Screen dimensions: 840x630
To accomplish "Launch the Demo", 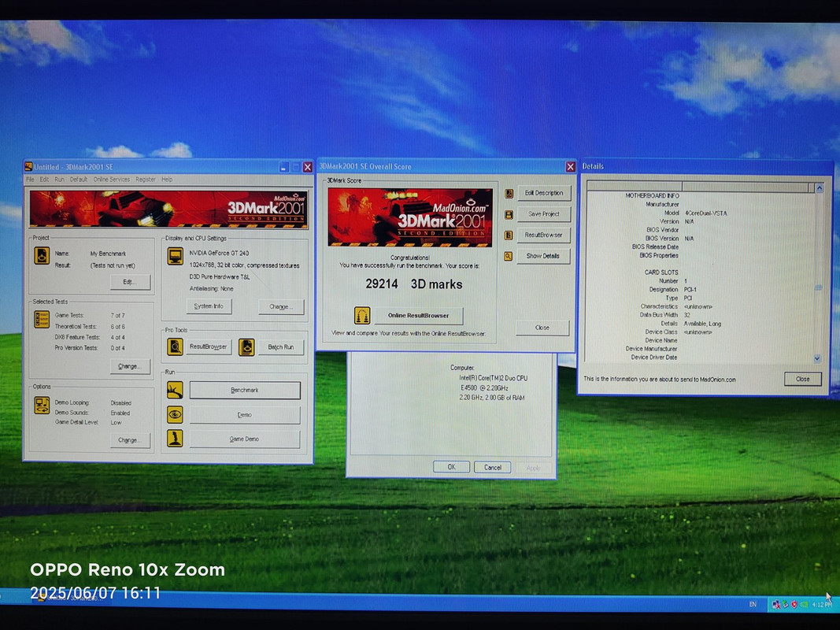I will click(x=245, y=415).
